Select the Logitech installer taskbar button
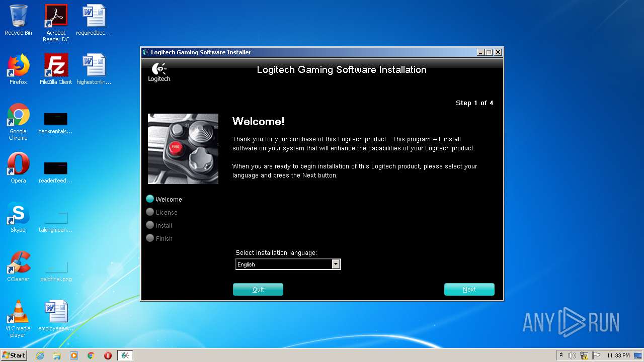Screen dimensions: 644x362 [125, 355]
